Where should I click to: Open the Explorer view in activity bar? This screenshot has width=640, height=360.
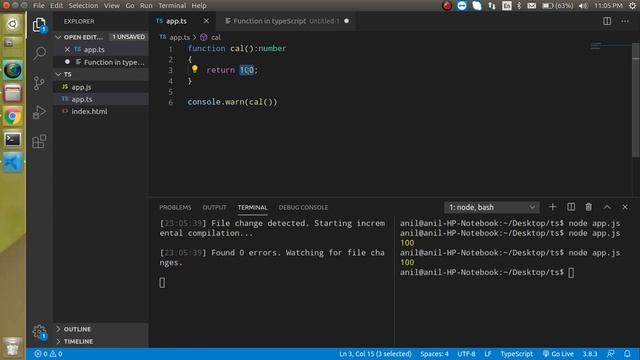coord(39,25)
